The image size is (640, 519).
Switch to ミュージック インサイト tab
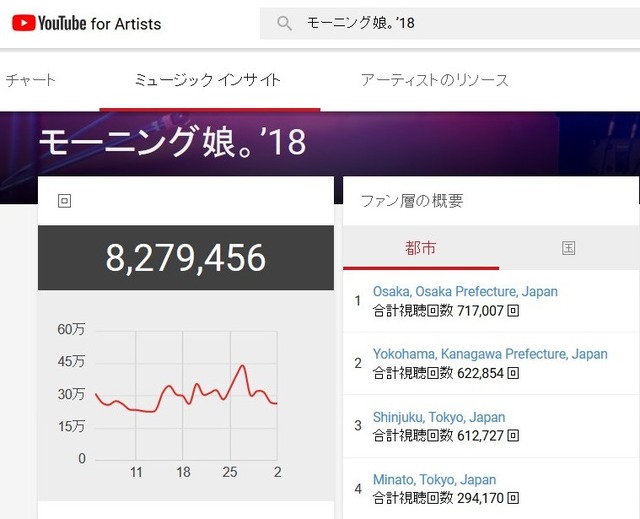[x=208, y=80]
